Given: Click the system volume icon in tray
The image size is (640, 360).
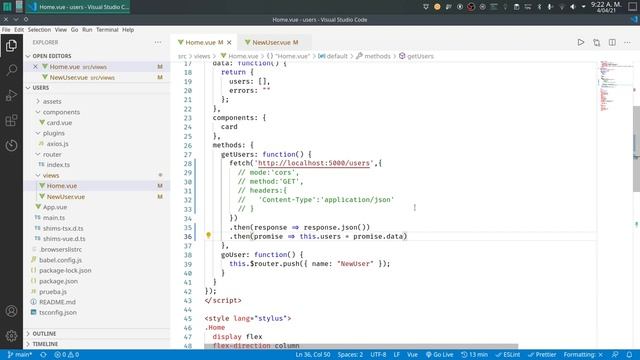Looking at the screenshot, I should (x=573, y=7).
